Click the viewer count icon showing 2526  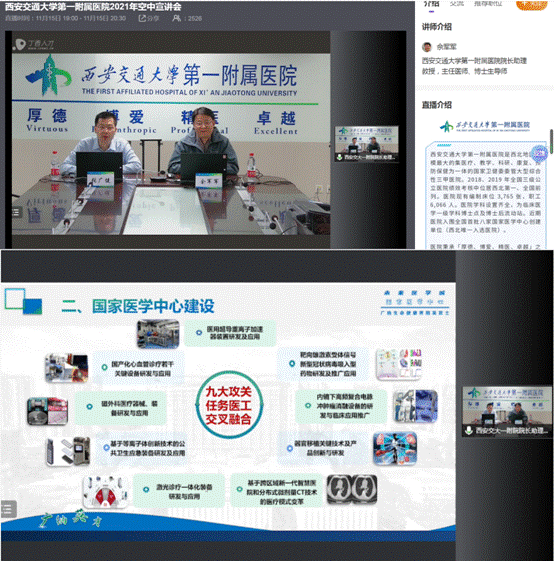[176, 18]
